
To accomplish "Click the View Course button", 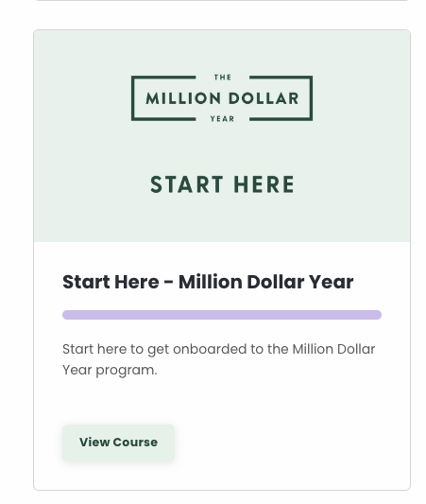I will click(118, 443).
